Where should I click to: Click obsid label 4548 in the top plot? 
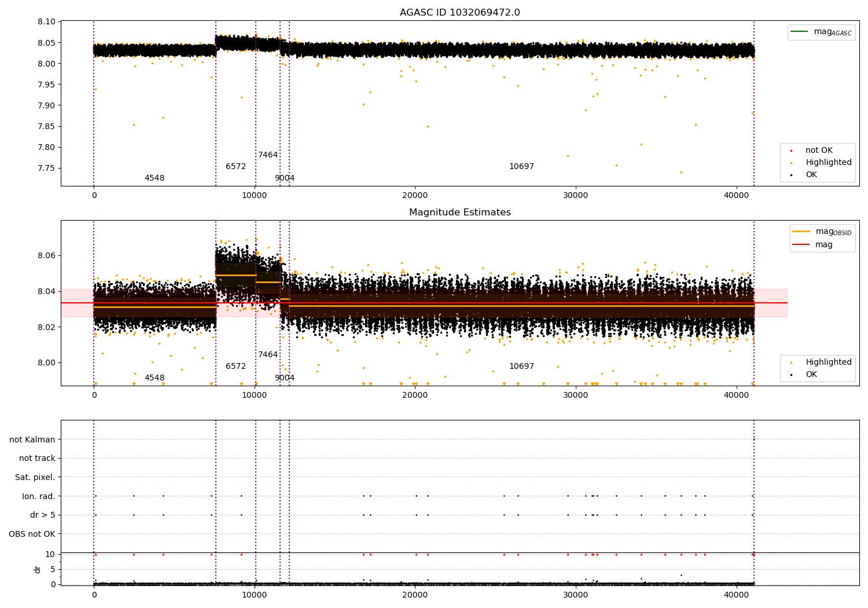point(155,178)
